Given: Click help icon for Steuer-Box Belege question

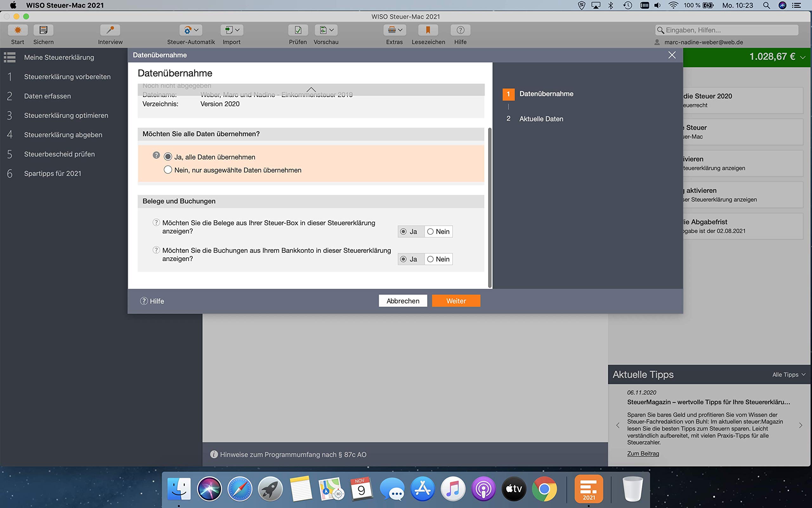Looking at the screenshot, I should click(x=156, y=223).
